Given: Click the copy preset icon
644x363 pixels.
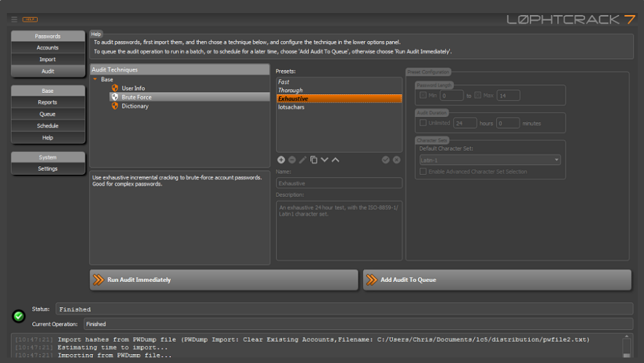Looking at the screenshot, I should (x=314, y=160).
